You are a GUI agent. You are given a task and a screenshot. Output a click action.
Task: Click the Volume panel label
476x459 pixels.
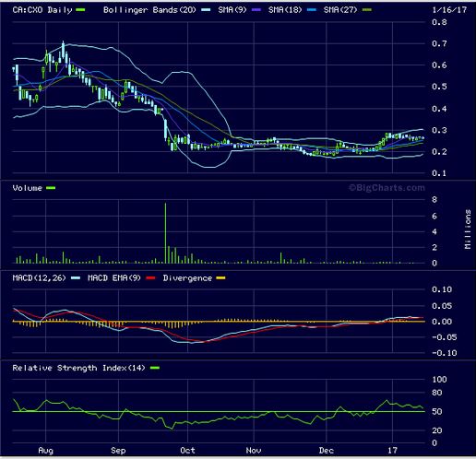(27, 188)
